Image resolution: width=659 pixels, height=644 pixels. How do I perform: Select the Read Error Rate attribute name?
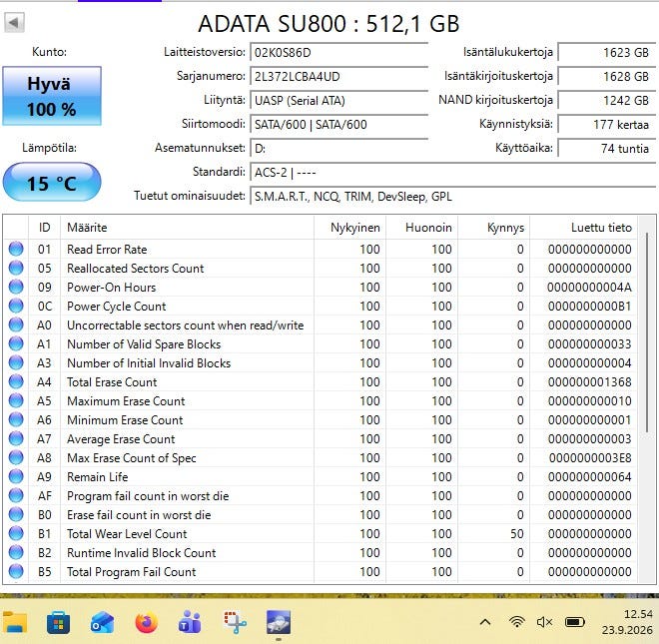pyautogui.click(x=107, y=250)
